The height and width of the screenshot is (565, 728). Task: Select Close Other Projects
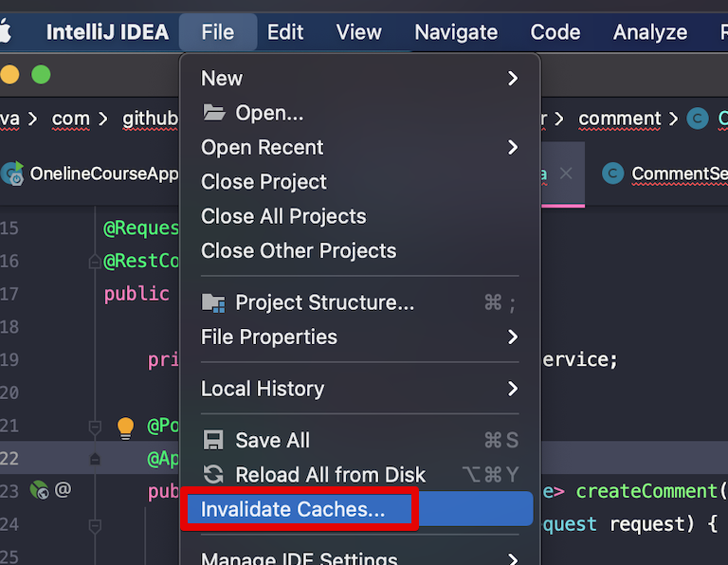pos(360,250)
